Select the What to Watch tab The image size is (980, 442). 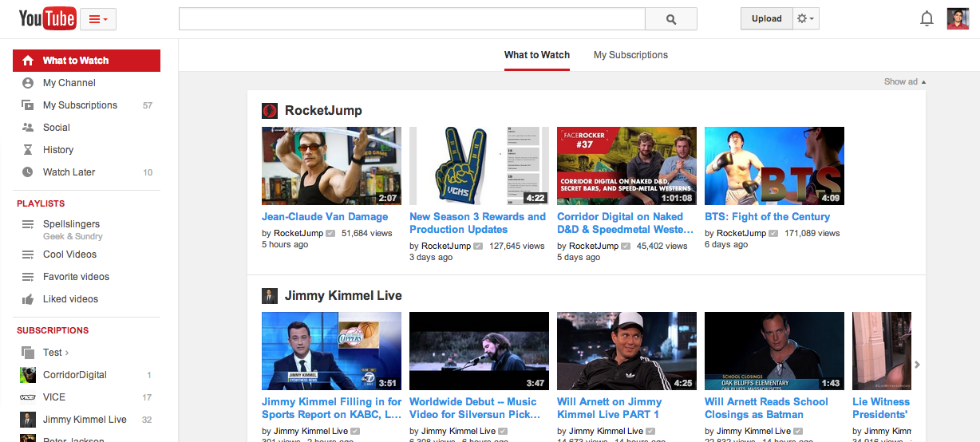537,55
